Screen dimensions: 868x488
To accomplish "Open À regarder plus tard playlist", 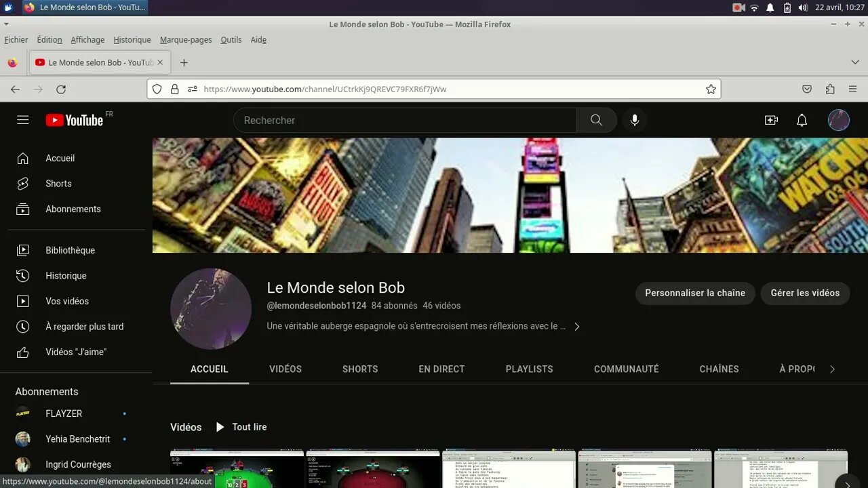I will [76, 327].
